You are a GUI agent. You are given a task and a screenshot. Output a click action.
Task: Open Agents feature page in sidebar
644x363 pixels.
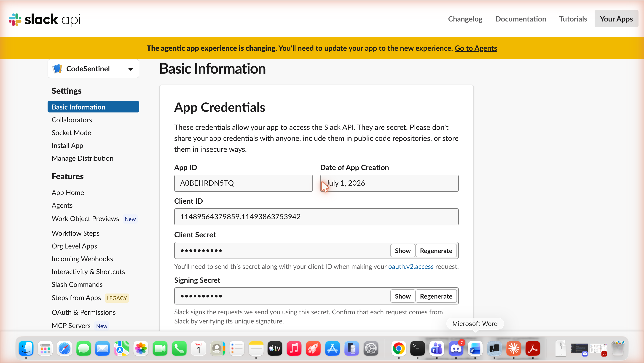pyautogui.click(x=62, y=205)
